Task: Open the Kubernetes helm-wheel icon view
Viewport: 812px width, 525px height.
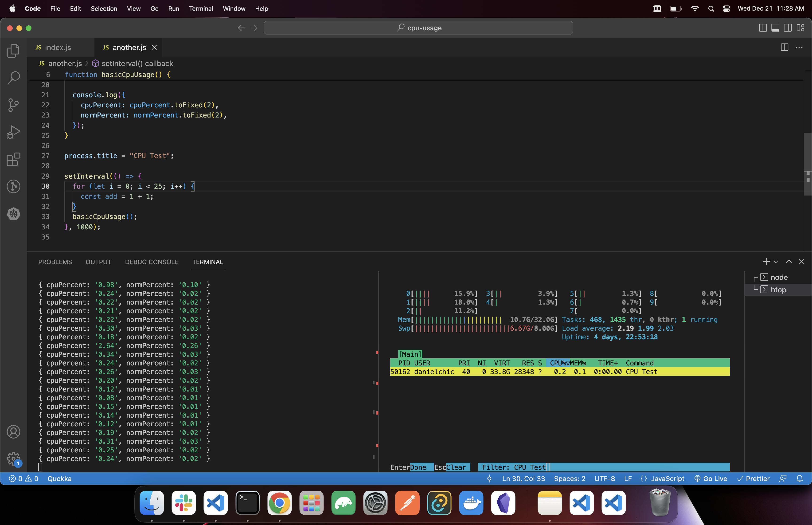Action: click(x=13, y=214)
